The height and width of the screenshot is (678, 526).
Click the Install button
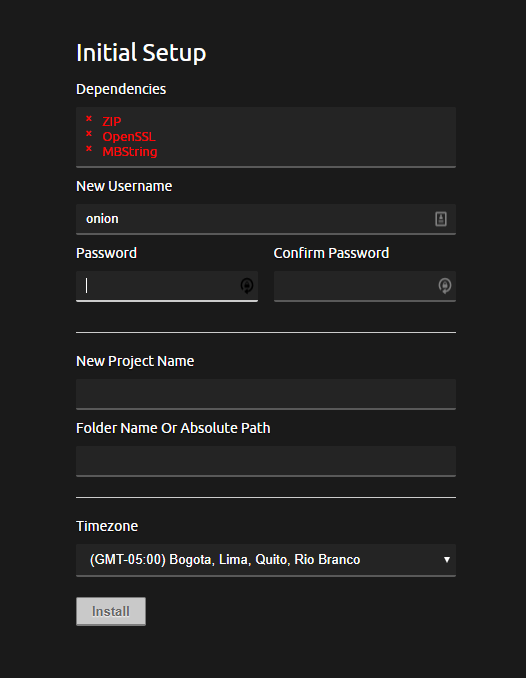click(x=111, y=611)
